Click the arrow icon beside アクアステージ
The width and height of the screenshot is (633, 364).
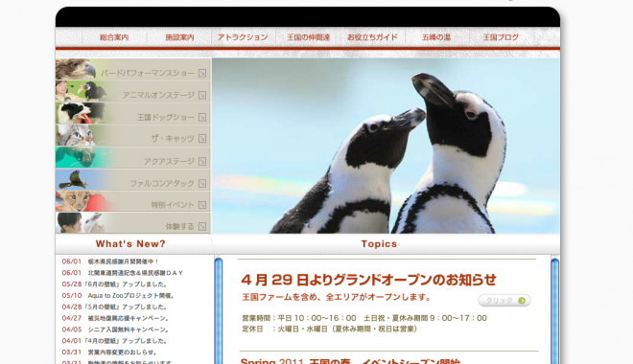point(202,161)
